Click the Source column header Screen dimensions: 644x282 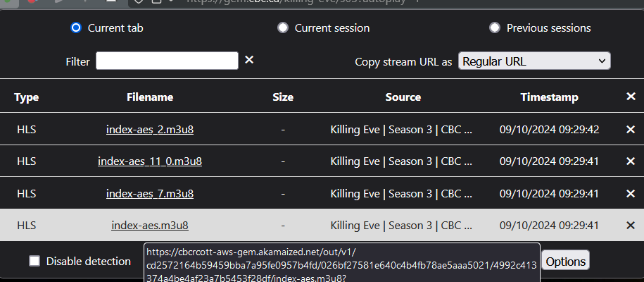(x=403, y=97)
